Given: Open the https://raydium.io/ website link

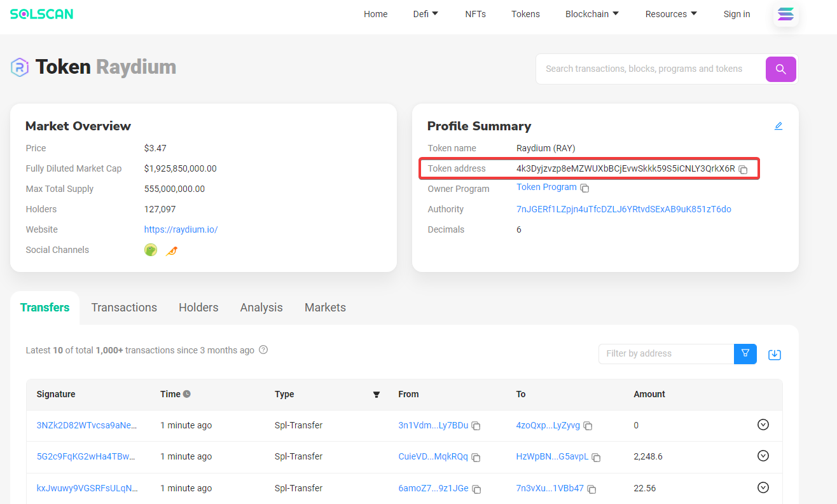Looking at the screenshot, I should tap(181, 229).
